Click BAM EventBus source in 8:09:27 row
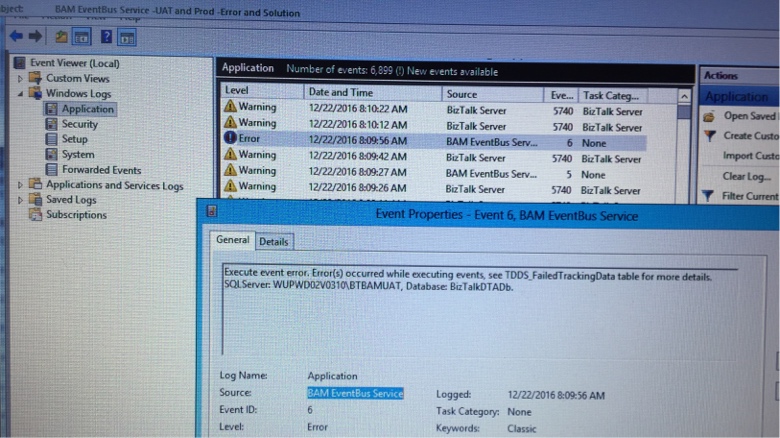The width and height of the screenshot is (780, 438). tap(491, 174)
